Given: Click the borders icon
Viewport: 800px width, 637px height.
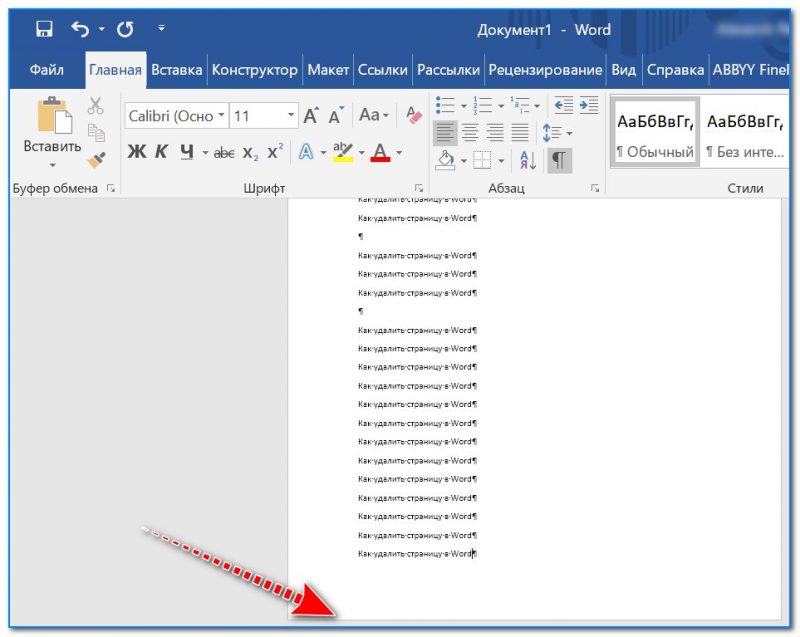Looking at the screenshot, I should click(482, 160).
